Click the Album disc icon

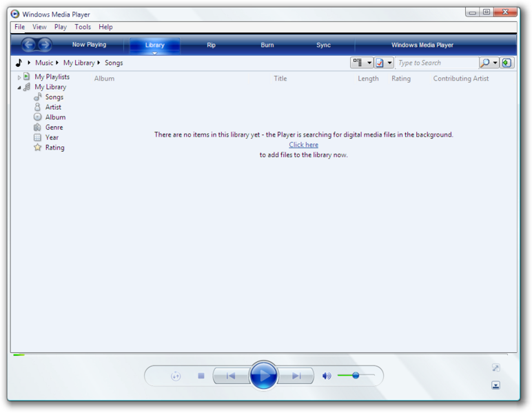click(37, 117)
